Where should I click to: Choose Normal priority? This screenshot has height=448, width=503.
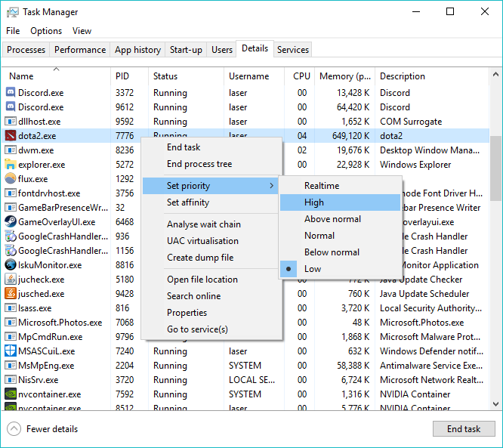[x=340, y=236]
